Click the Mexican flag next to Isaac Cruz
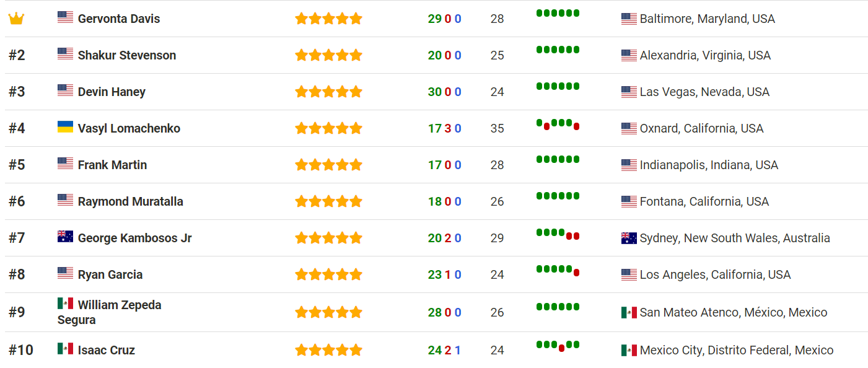Image resolution: width=868 pixels, height=368 pixels. coord(65,348)
